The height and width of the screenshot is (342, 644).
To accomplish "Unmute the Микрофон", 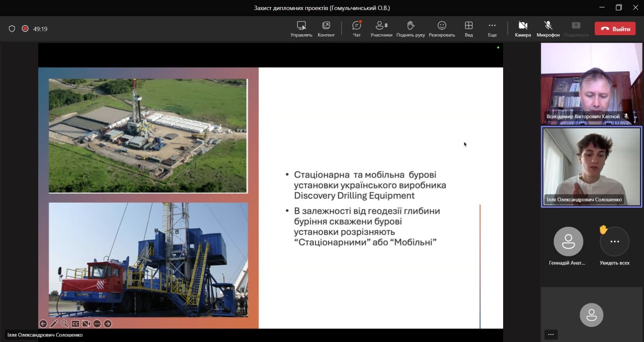I will coord(548,29).
